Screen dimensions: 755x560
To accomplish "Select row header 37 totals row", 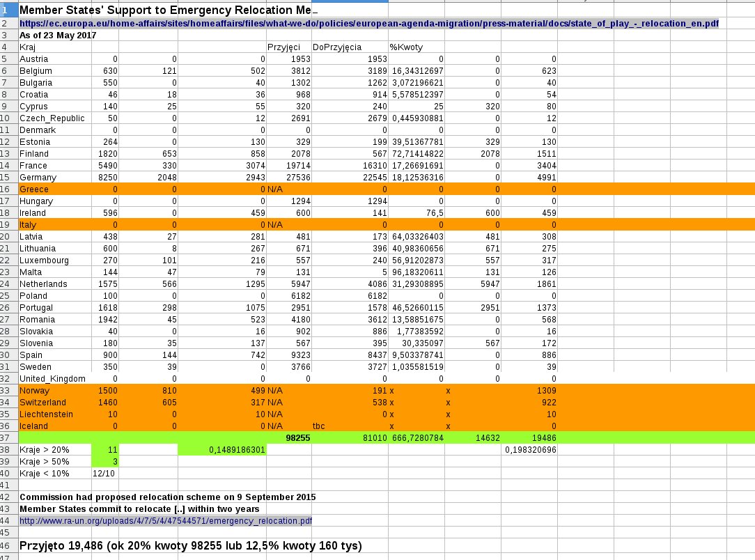I will [8, 437].
